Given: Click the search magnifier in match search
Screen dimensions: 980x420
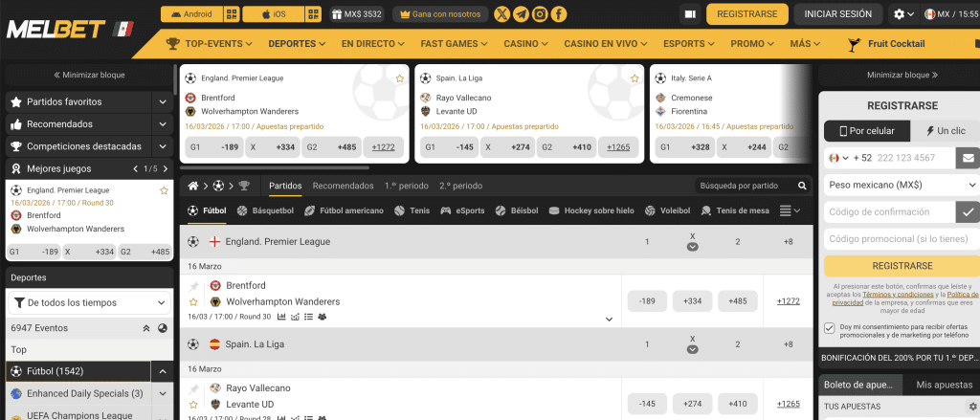Looking at the screenshot, I should pos(802,186).
